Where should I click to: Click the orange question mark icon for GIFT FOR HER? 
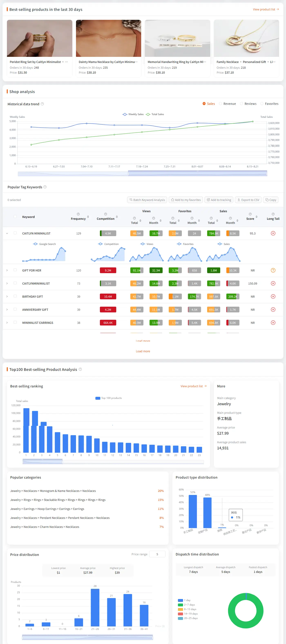tap(273, 270)
